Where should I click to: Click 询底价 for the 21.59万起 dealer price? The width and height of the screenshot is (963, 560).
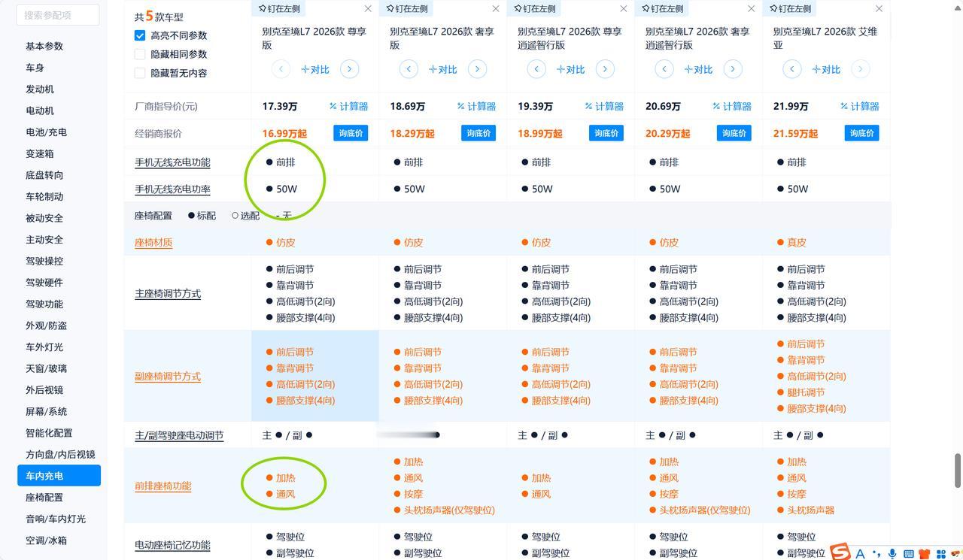[862, 133]
